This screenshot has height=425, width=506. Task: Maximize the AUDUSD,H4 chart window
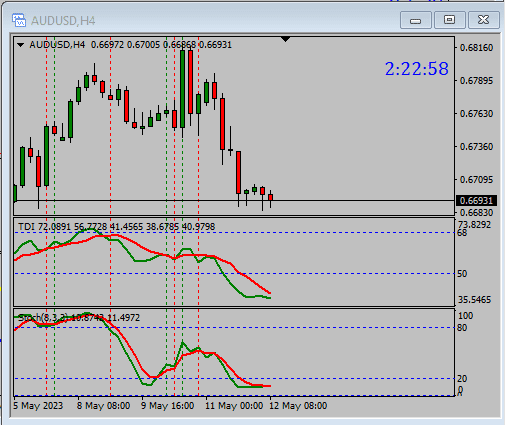click(x=449, y=20)
